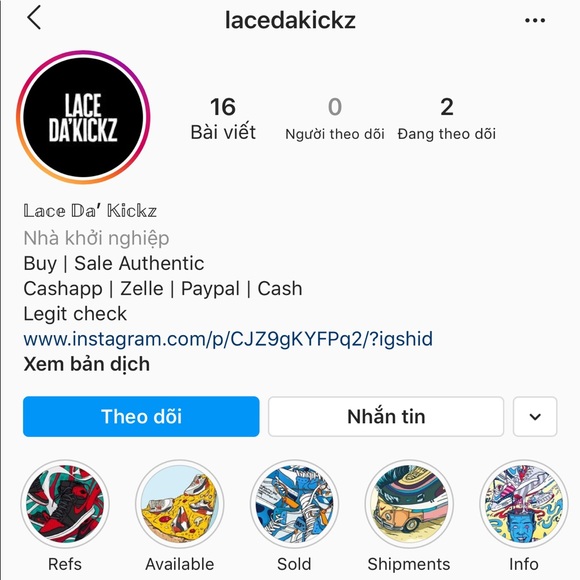The width and height of the screenshot is (580, 580).
Task: Follow account with Theo dõi button
Action: point(141,417)
